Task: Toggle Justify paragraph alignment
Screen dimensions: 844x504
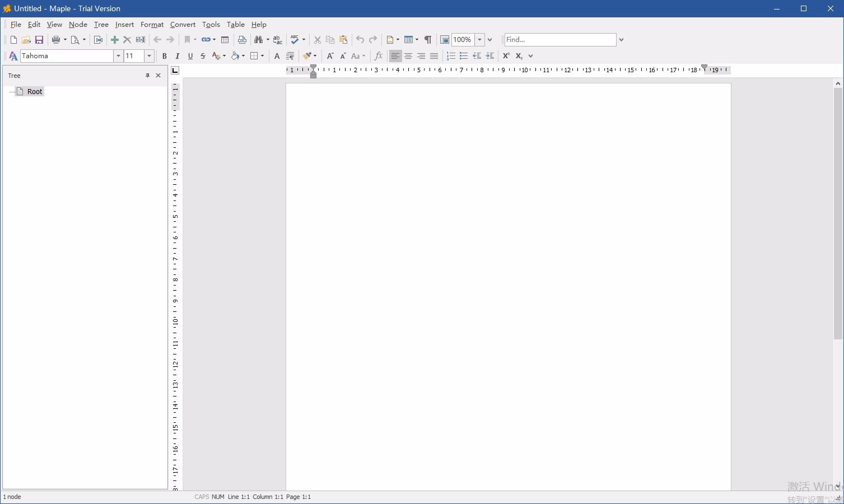Action: (434, 56)
